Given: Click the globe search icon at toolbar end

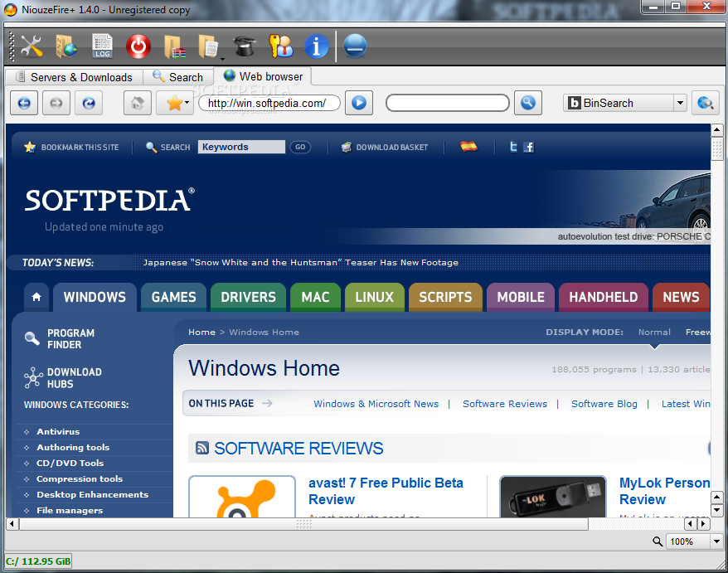Looking at the screenshot, I should click(706, 103).
